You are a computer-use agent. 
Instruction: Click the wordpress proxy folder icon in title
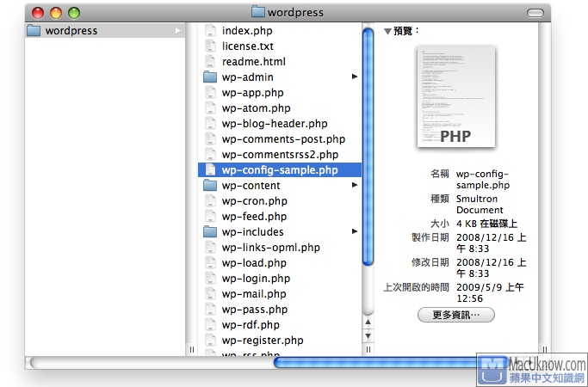pos(258,13)
